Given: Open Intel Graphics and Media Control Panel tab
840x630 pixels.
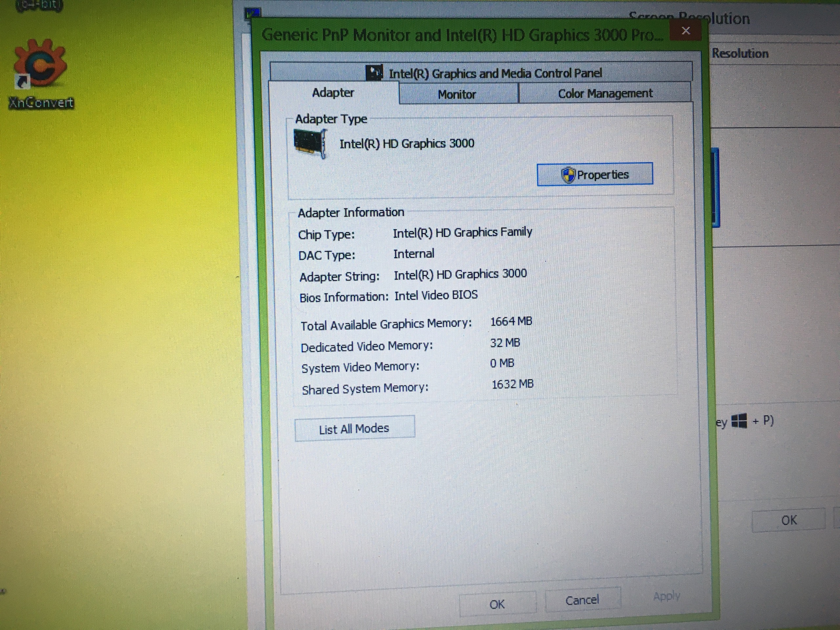Looking at the screenshot, I should click(x=495, y=73).
